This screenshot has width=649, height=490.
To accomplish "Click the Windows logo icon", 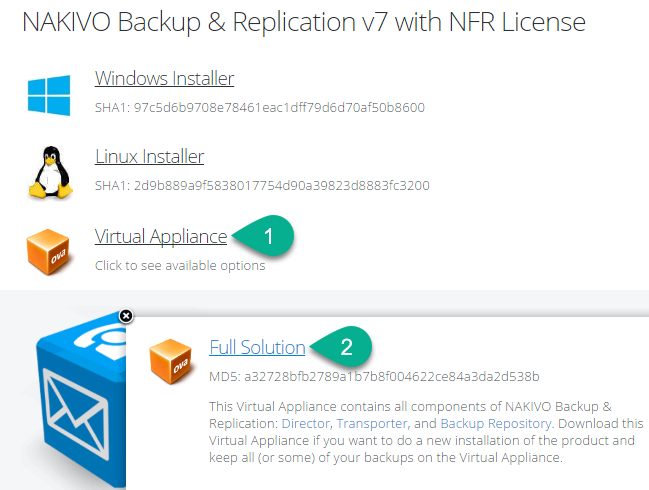I will pyautogui.click(x=49, y=95).
